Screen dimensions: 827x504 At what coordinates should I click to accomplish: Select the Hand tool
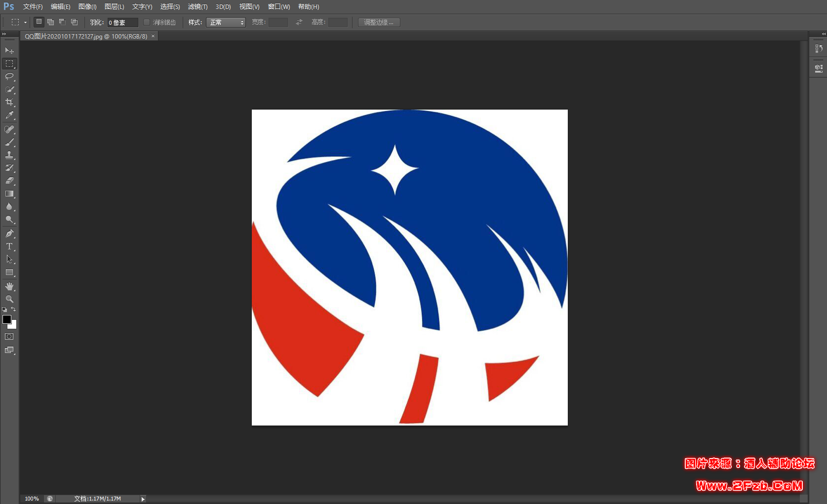9,286
